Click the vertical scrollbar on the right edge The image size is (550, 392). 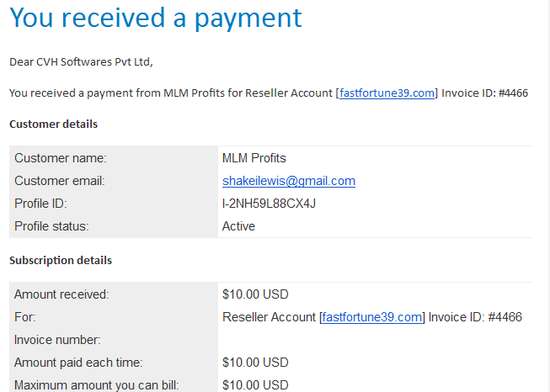coord(547,196)
